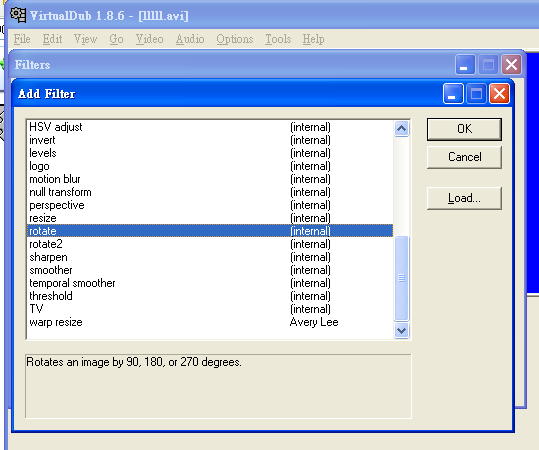Open the Audio menu
The image size is (539, 450).
coord(190,39)
